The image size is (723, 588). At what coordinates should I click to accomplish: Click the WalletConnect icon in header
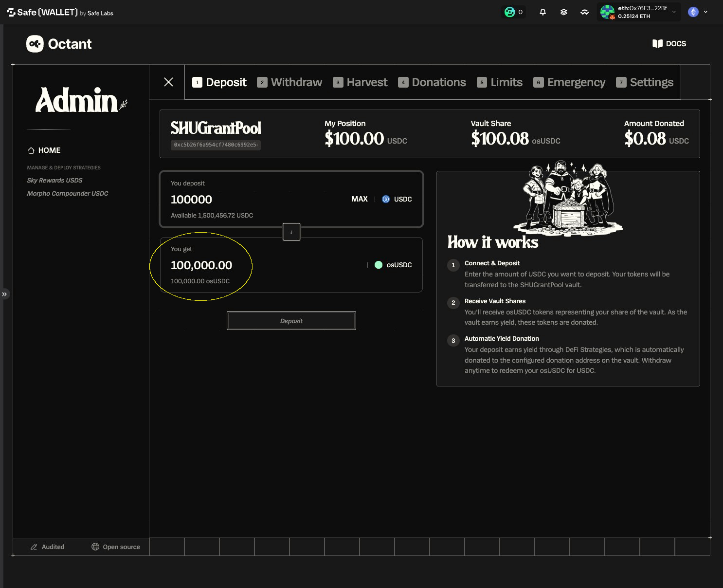point(584,12)
